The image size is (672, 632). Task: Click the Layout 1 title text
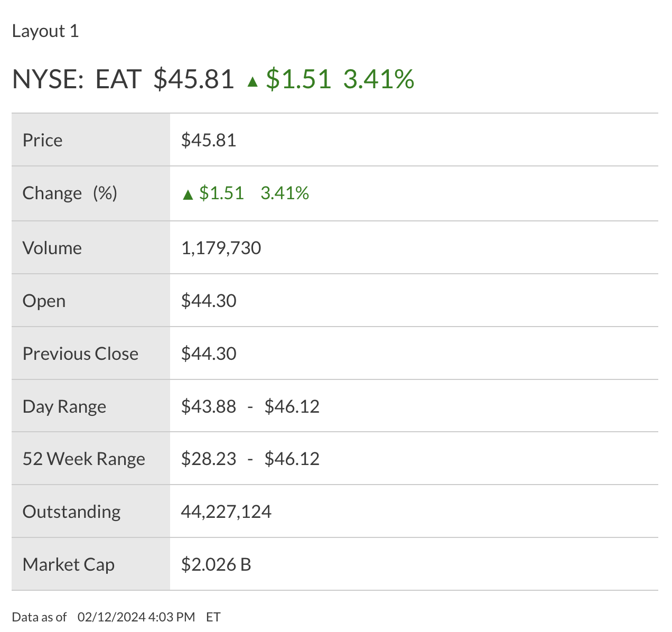click(45, 31)
